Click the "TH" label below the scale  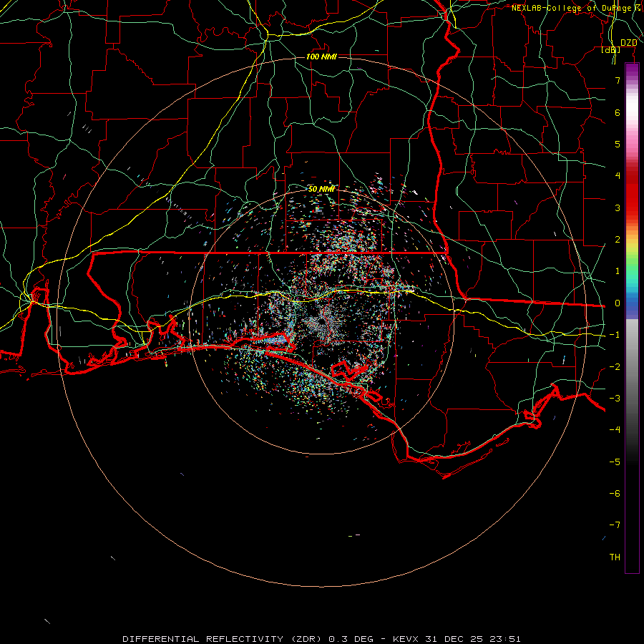click(x=615, y=557)
